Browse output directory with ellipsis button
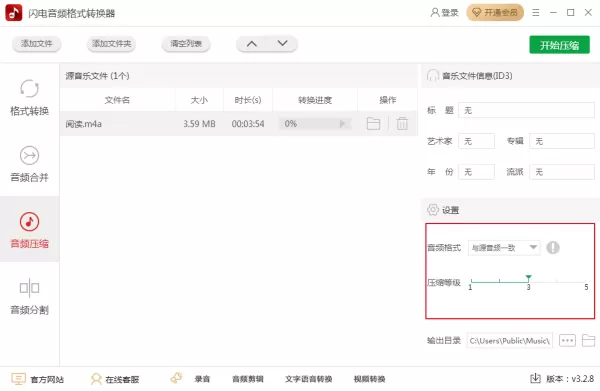The height and width of the screenshot is (391, 600). tap(567, 340)
